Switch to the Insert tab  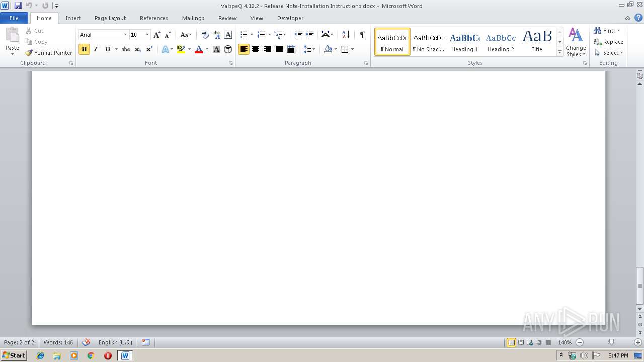[73, 18]
